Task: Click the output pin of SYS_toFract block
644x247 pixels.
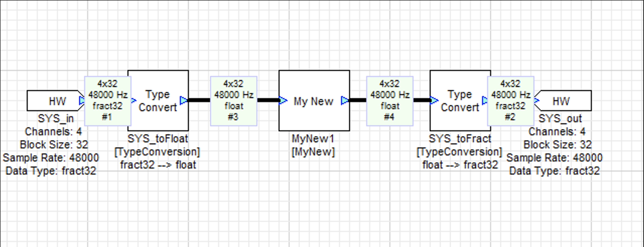Action: [485, 100]
